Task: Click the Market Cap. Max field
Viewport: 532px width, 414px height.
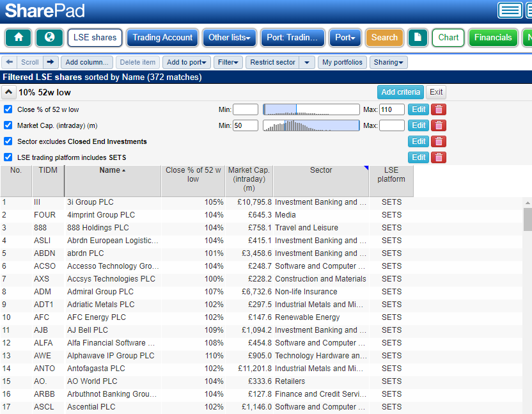Action: [x=392, y=125]
